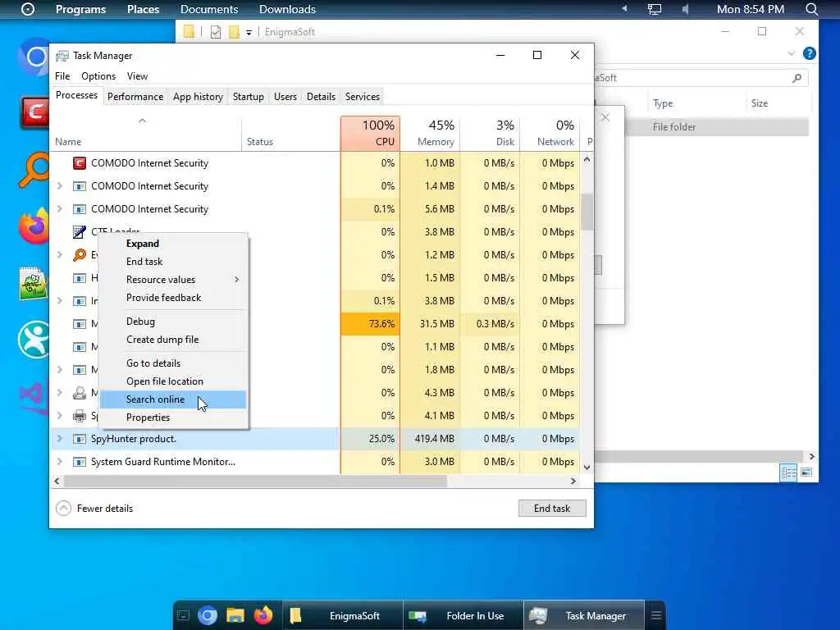Click the 73.6% CPU usage cell

tap(370, 324)
